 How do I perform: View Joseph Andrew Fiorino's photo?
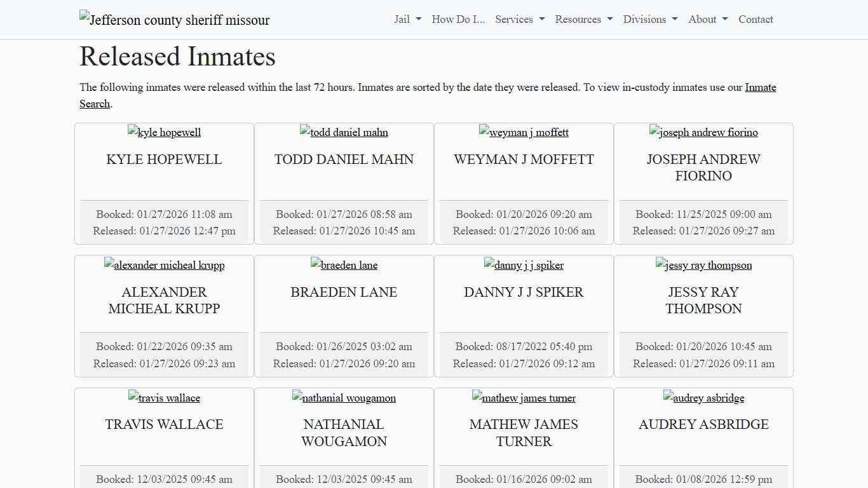[703, 132]
